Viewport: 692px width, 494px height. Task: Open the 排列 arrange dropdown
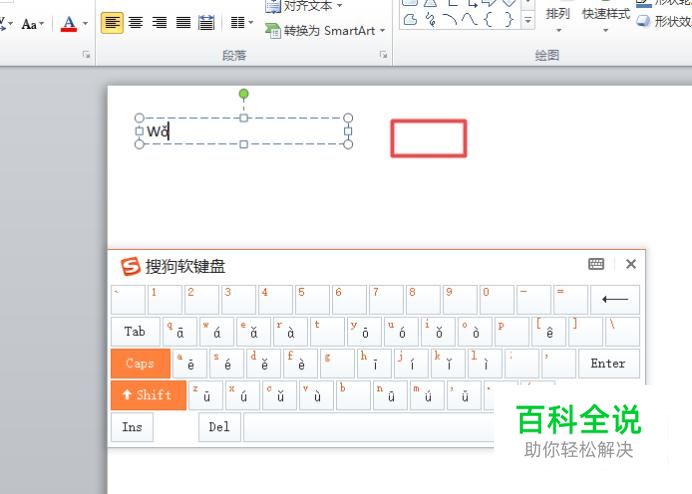[558, 19]
